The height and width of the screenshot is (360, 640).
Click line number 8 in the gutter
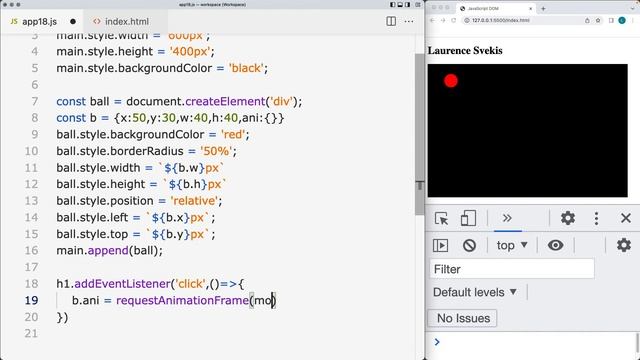(34, 118)
